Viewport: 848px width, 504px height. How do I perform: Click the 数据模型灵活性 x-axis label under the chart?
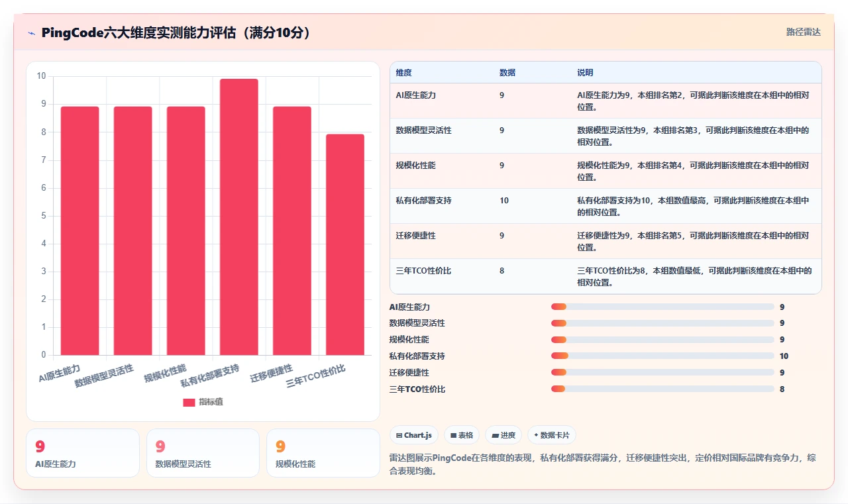(x=104, y=376)
